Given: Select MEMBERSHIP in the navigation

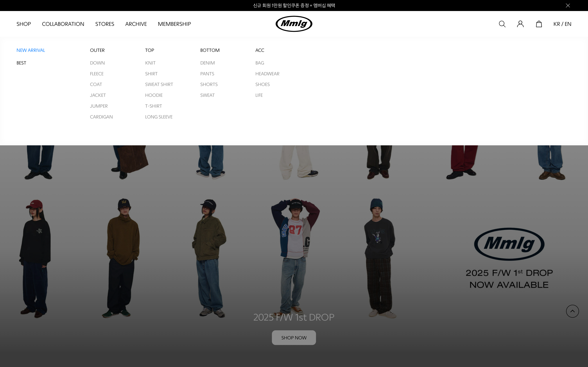Looking at the screenshot, I should [x=174, y=24].
